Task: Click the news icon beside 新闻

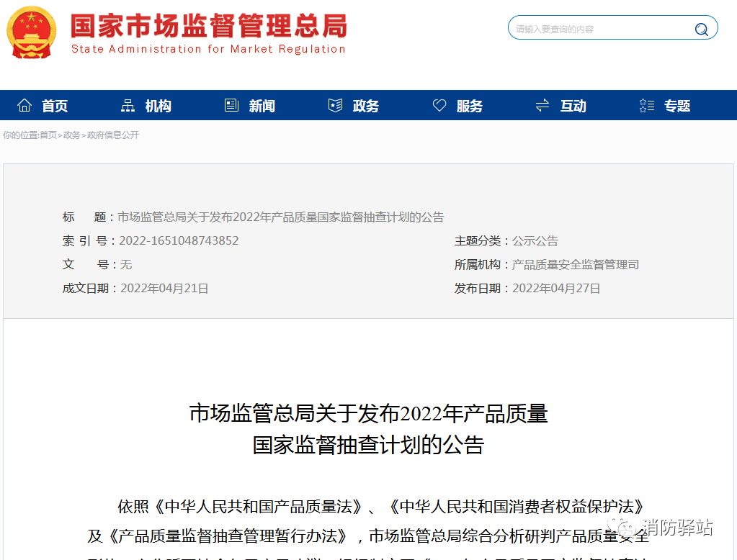Action: tap(231, 106)
